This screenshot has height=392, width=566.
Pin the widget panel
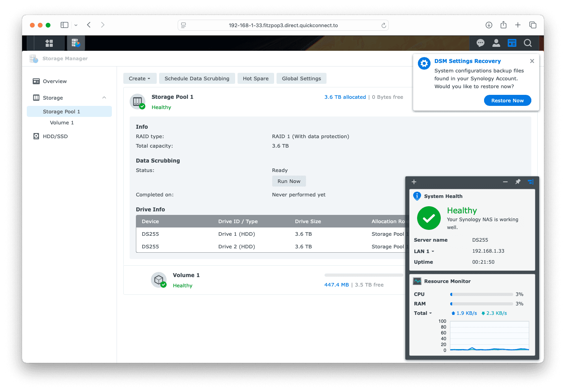pos(518,182)
